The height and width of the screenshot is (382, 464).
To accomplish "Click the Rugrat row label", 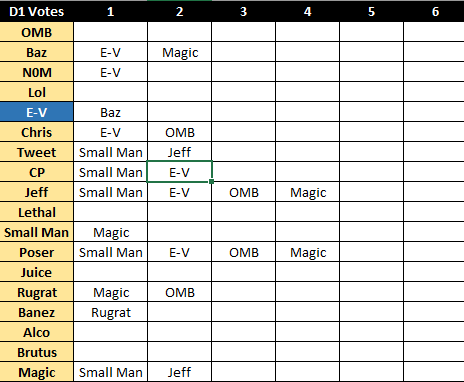I will coord(36,292).
